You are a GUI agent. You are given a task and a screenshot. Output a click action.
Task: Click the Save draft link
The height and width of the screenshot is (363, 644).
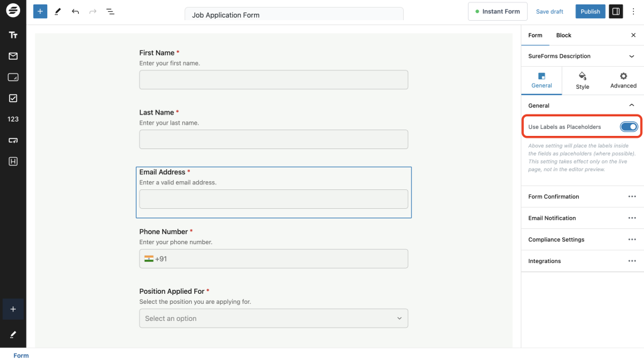click(549, 11)
